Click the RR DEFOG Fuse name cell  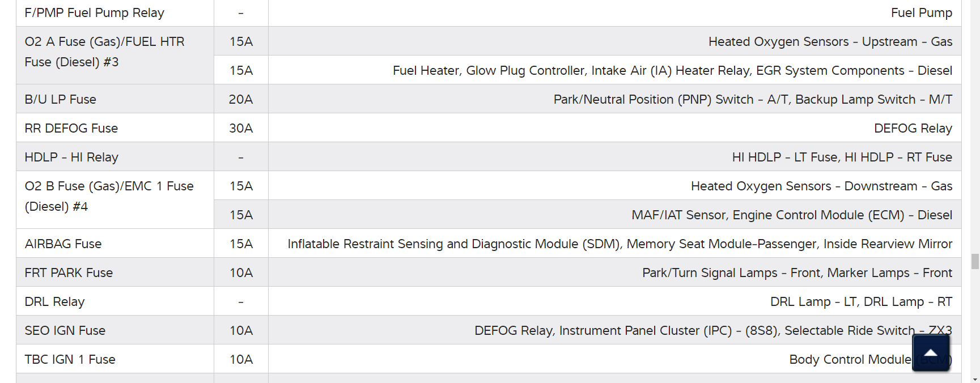click(71, 129)
